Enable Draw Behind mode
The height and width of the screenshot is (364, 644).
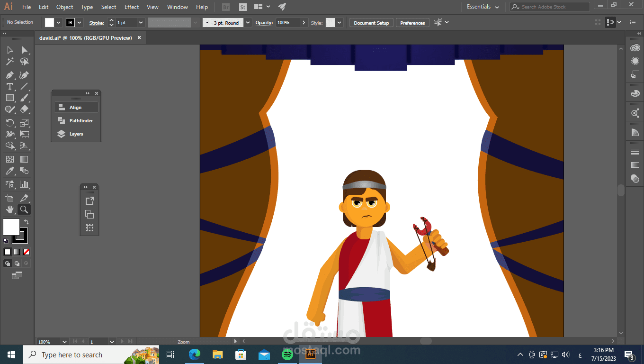pyautogui.click(x=17, y=264)
